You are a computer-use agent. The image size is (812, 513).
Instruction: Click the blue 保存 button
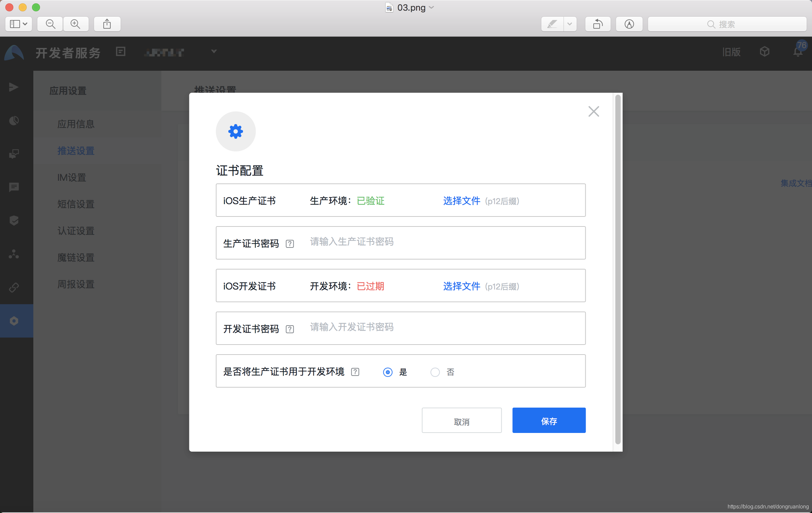coord(549,421)
